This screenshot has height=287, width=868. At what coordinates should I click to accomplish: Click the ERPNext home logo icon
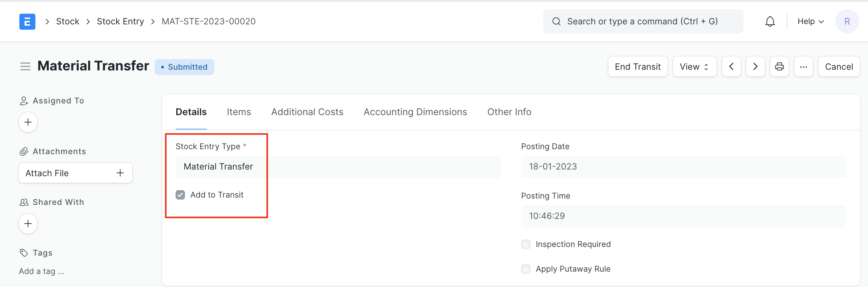[27, 22]
